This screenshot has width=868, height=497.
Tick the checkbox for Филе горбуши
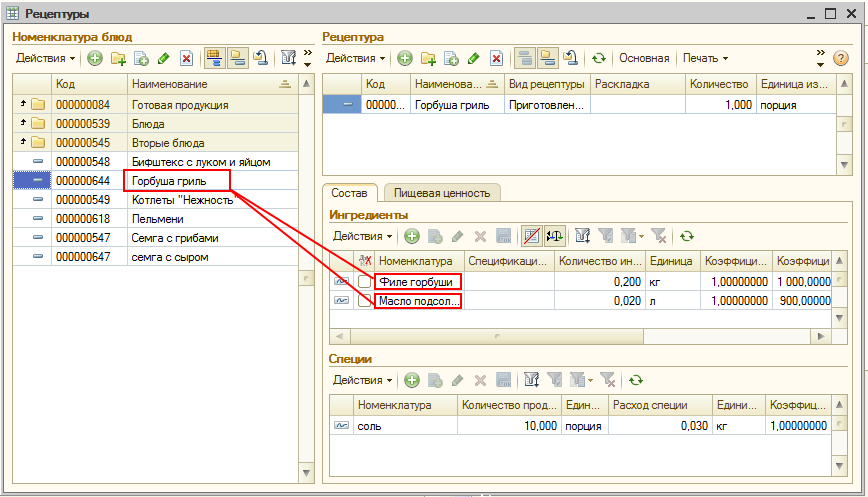(365, 282)
